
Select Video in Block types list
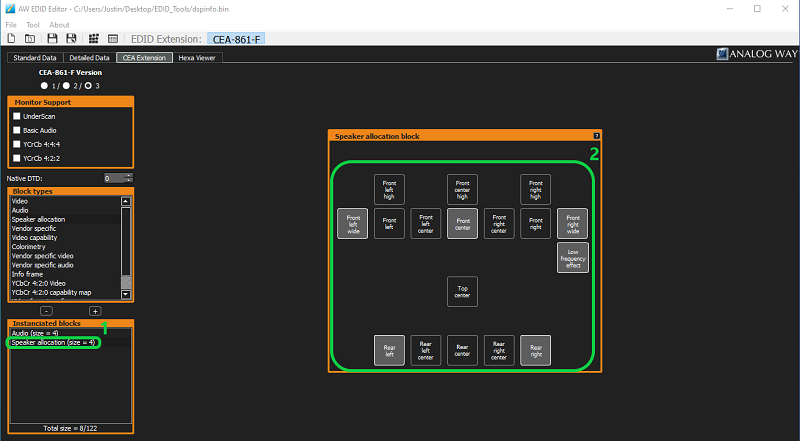pyautogui.click(x=65, y=201)
